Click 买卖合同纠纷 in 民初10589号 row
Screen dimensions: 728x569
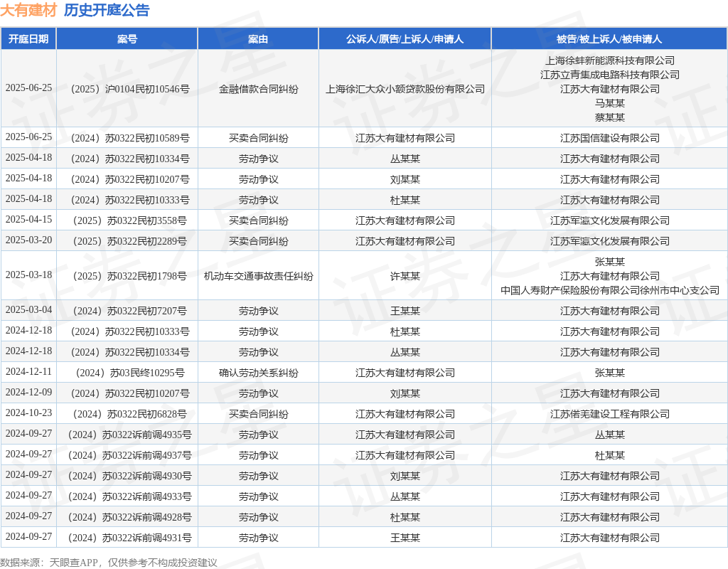point(258,138)
